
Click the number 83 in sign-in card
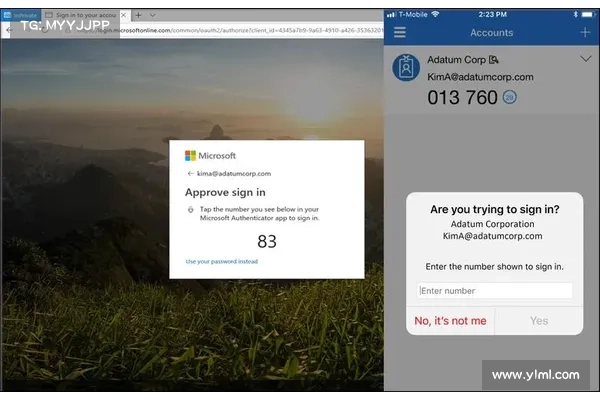click(267, 242)
